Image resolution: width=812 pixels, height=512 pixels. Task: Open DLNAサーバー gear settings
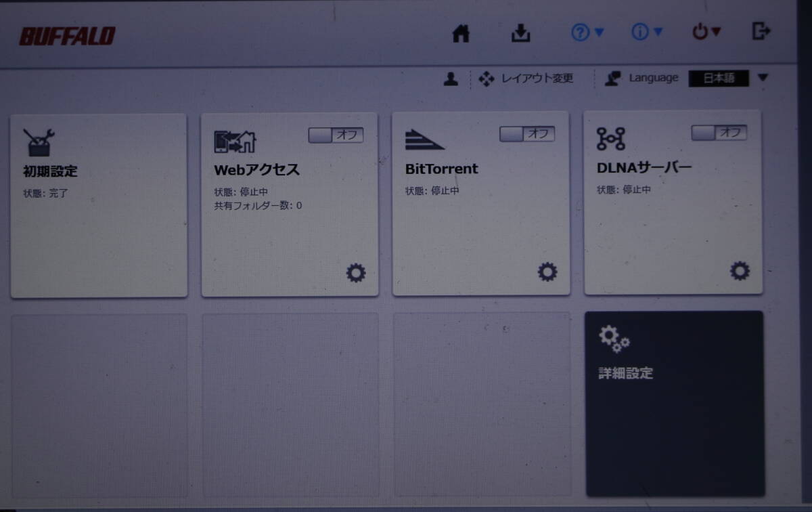(740, 272)
